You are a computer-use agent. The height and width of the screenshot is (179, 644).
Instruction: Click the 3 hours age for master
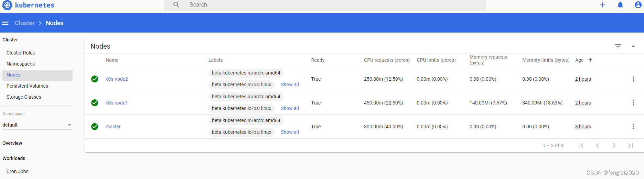[x=583, y=127]
